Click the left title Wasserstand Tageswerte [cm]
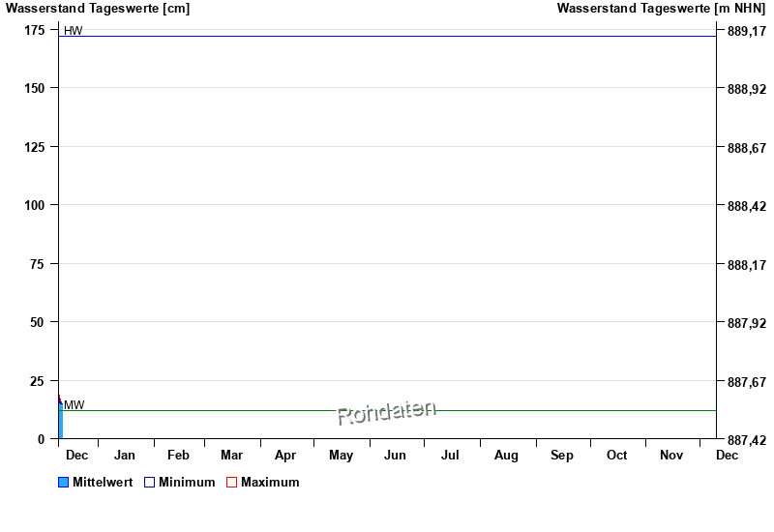This screenshot has width=774, height=532. click(x=98, y=9)
